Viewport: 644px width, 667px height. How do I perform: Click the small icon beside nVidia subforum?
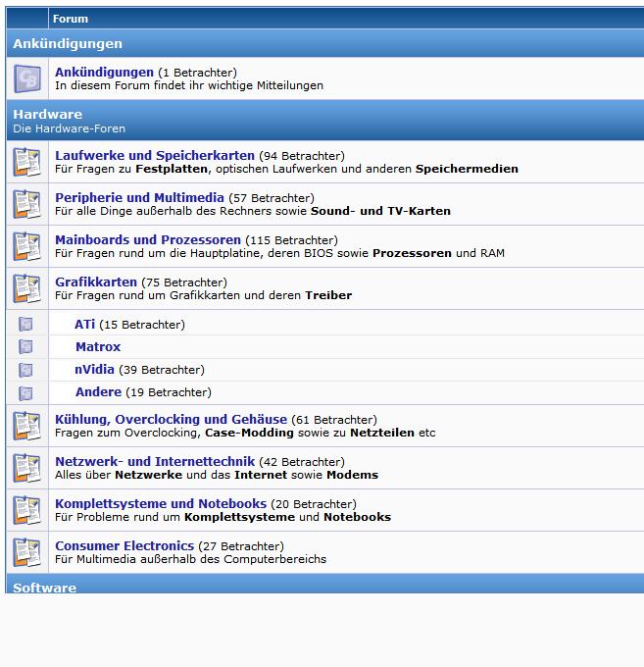point(25,370)
